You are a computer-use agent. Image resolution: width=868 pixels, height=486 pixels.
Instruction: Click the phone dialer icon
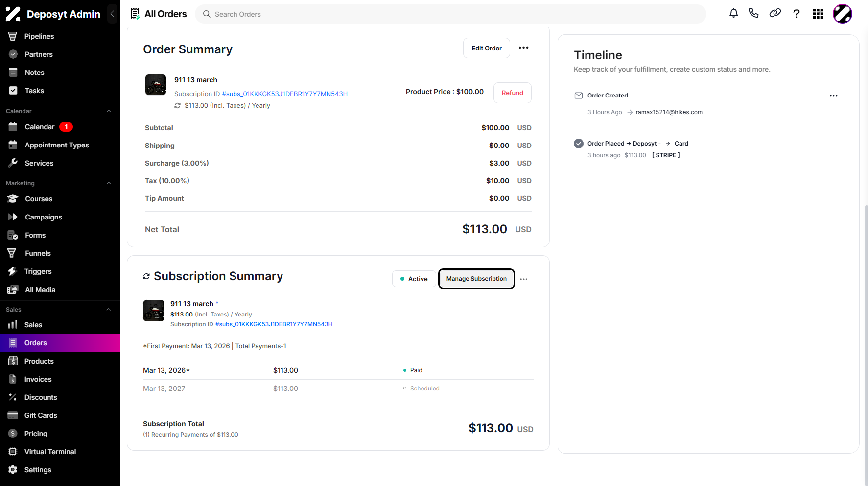[x=754, y=13]
